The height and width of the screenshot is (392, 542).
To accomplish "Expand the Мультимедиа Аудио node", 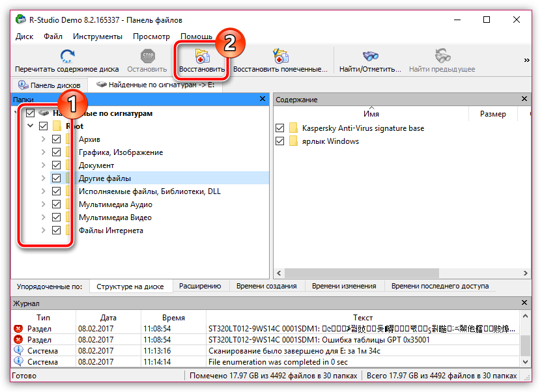I will [x=43, y=204].
